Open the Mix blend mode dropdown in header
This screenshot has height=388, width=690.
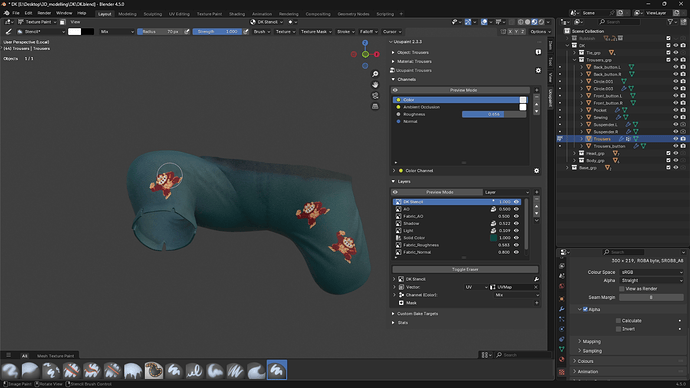point(117,32)
